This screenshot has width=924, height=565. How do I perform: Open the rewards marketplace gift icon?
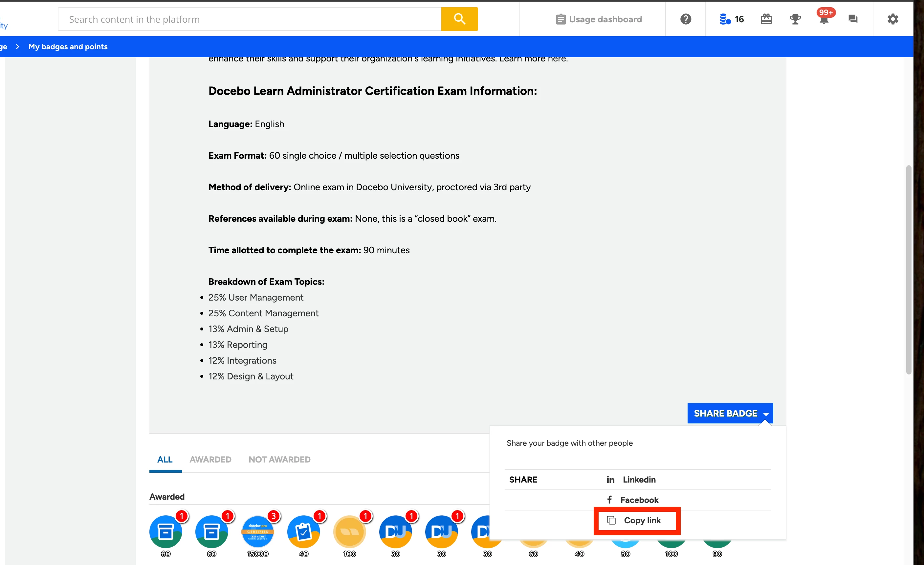pyautogui.click(x=766, y=19)
